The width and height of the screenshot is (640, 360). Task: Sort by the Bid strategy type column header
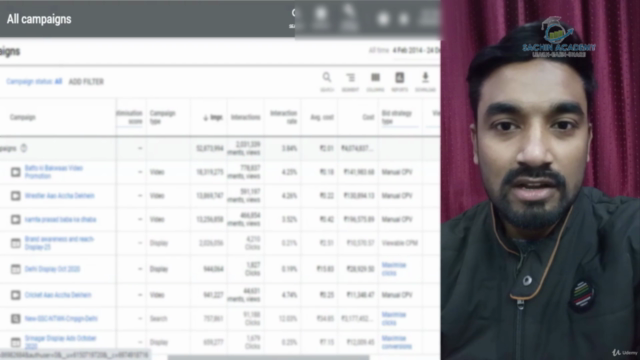coord(397,117)
